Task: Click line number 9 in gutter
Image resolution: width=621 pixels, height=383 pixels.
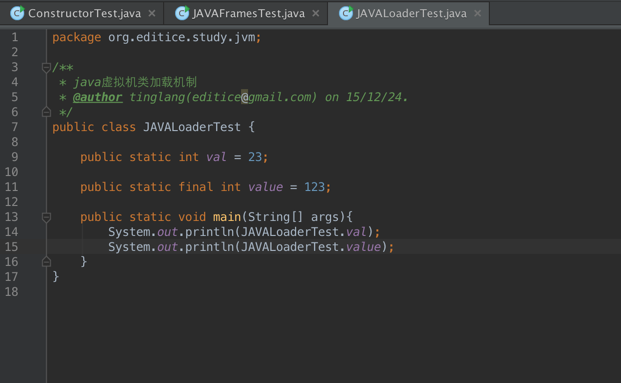Action: [x=14, y=157]
